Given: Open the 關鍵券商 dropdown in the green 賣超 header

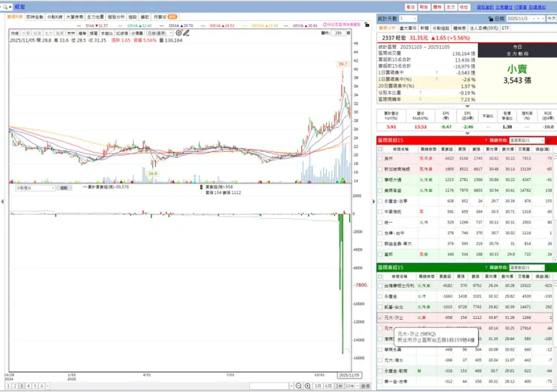Looking at the screenshot, I should [527, 267].
